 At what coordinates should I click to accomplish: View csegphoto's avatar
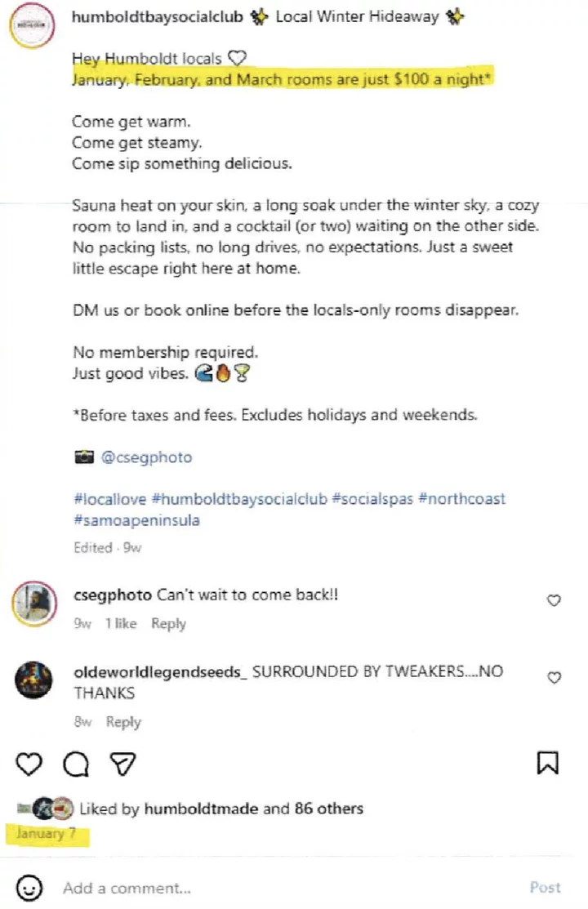[x=34, y=604]
